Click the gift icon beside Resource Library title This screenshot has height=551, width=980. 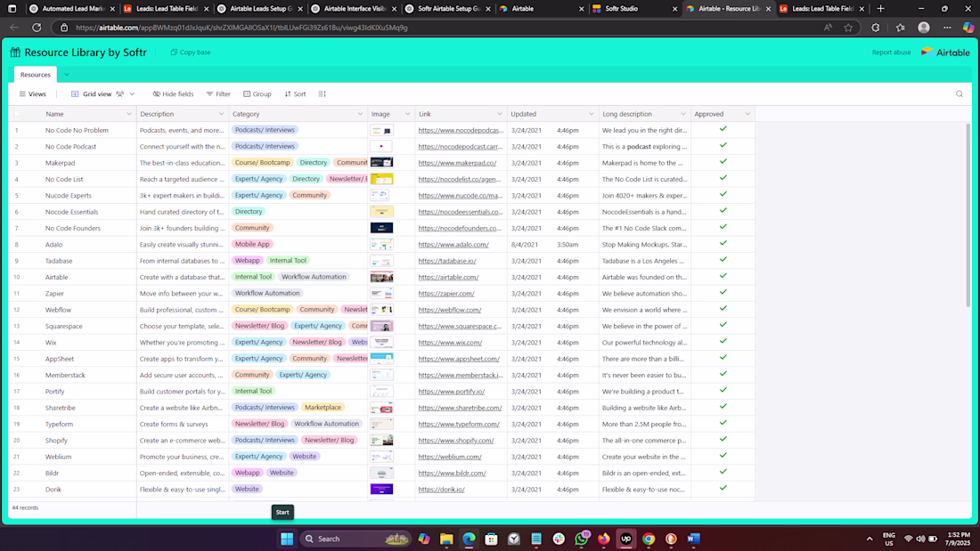click(16, 53)
